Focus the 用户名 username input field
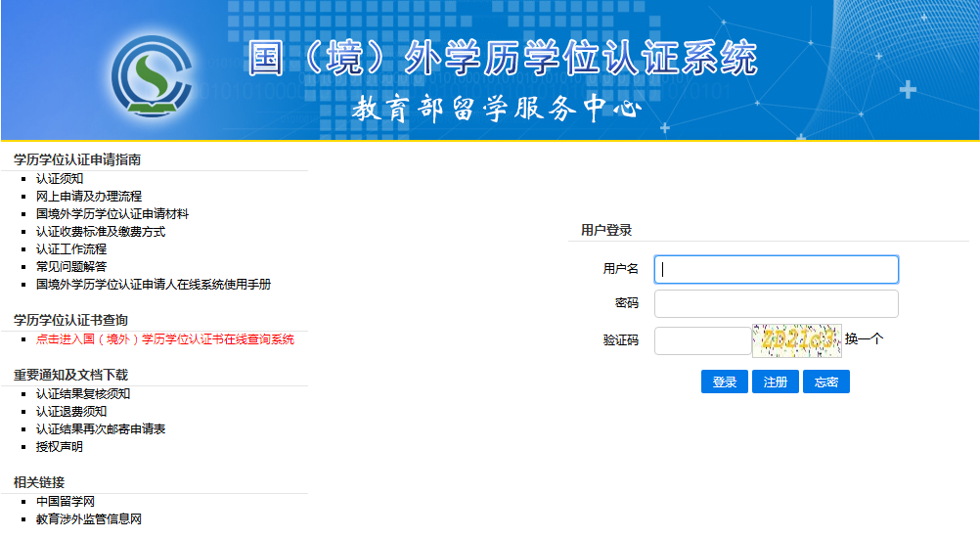 [x=776, y=270]
